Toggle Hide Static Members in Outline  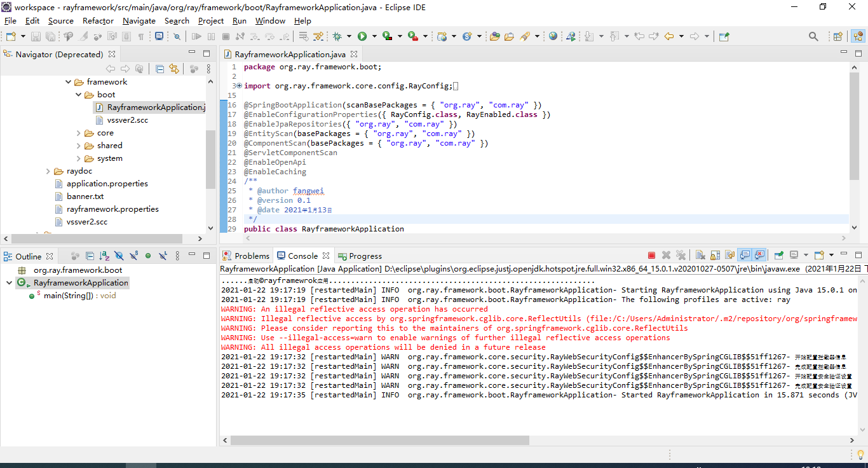point(134,256)
